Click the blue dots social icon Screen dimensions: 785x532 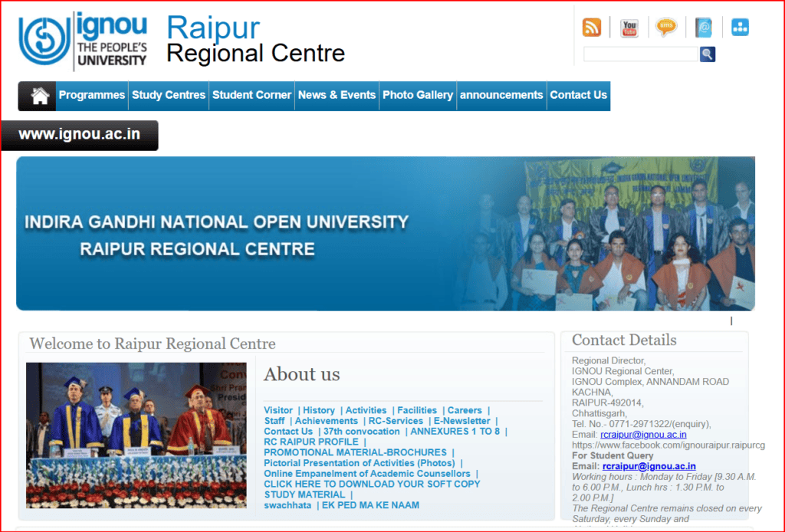coord(740,28)
